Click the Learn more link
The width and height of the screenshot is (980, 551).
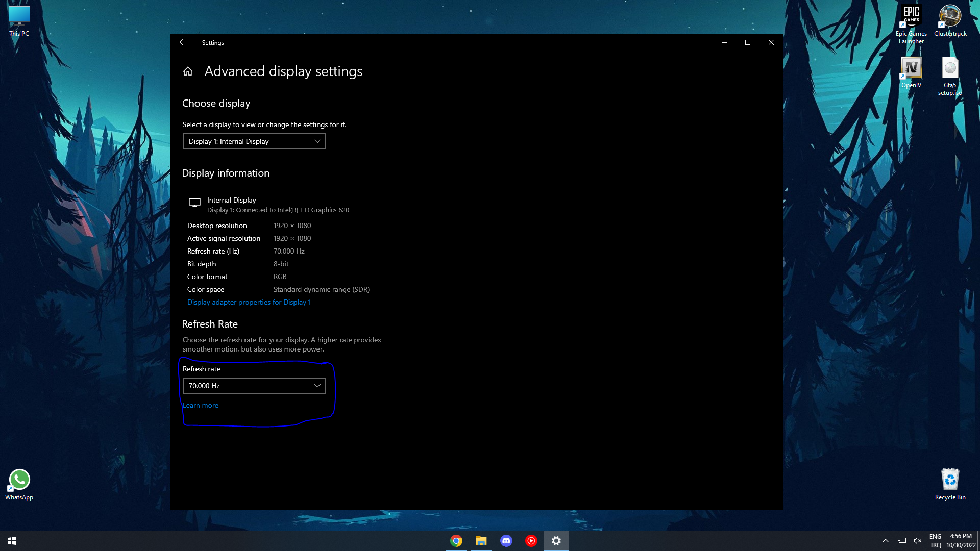click(201, 405)
